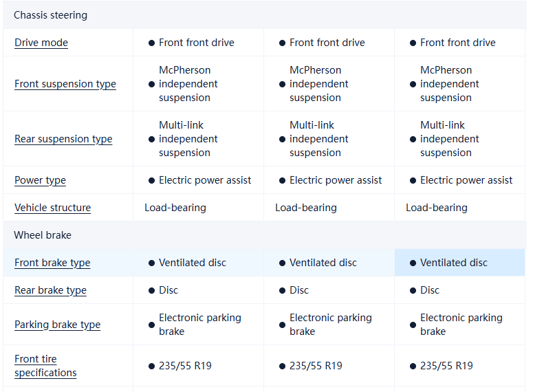The image size is (533, 392).
Task: Open the Parking brake type link
Action: (57, 325)
